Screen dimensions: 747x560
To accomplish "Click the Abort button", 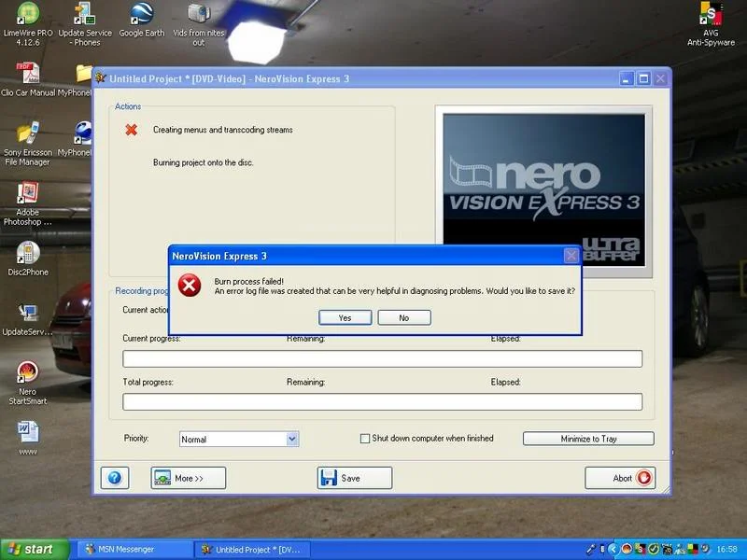I will (x=620, y=478).
